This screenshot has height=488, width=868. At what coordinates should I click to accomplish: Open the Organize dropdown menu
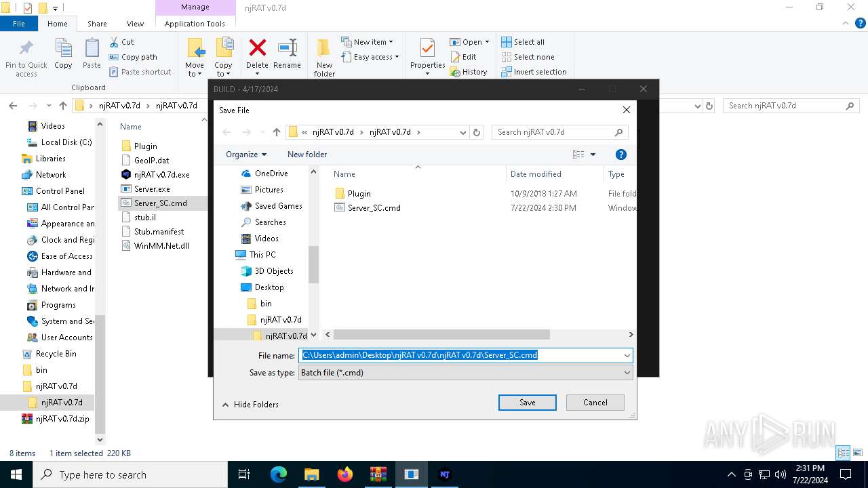click(x=246, y=155)
